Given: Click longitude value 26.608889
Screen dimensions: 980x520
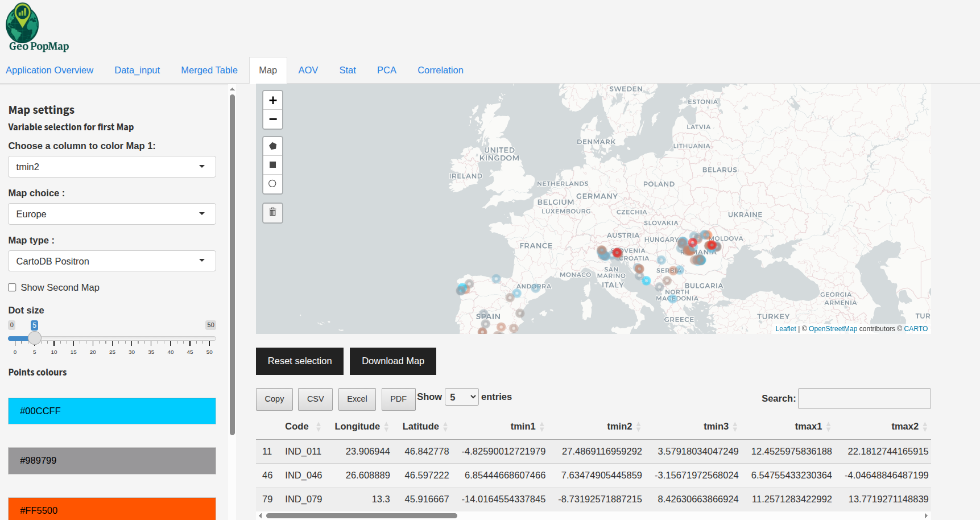Looking at the screenshot, I should click(x=367, y=475).
